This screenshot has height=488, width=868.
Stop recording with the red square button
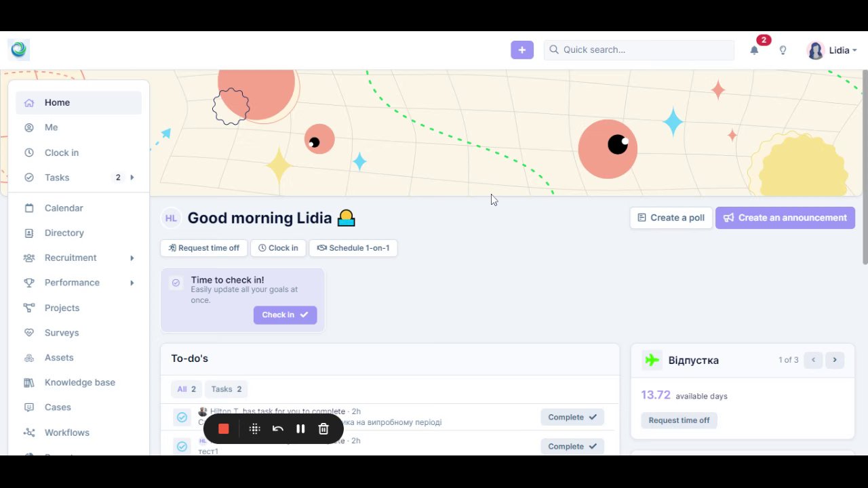[x=224, y=429]
